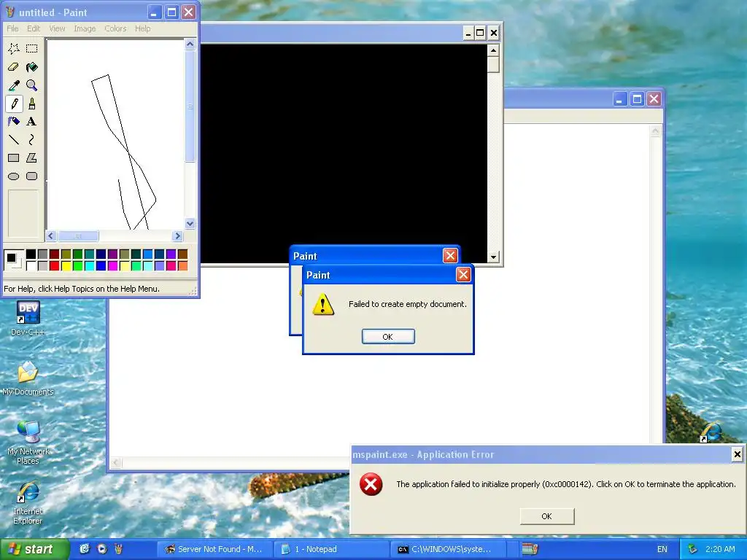This screenshot has width=747, height=560.
Task: Click the Media Player quick launch icon
Action: [102, 549]
